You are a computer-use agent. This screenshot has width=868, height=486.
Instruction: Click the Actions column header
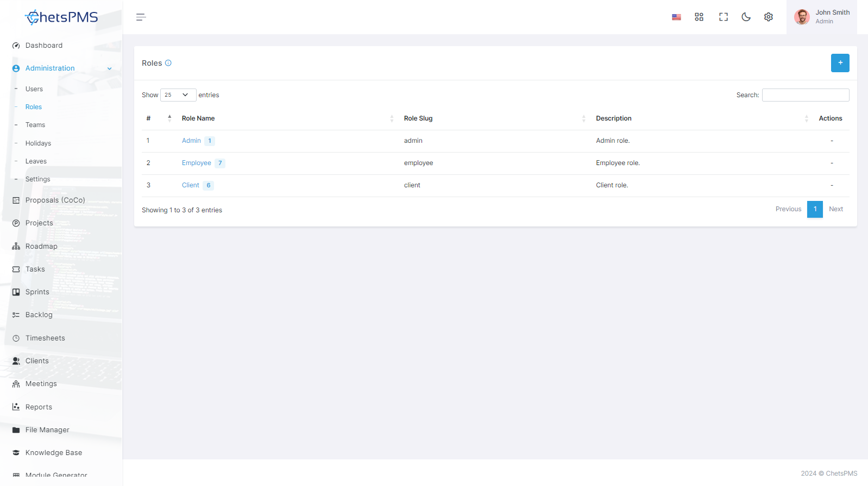coord(831,118)
